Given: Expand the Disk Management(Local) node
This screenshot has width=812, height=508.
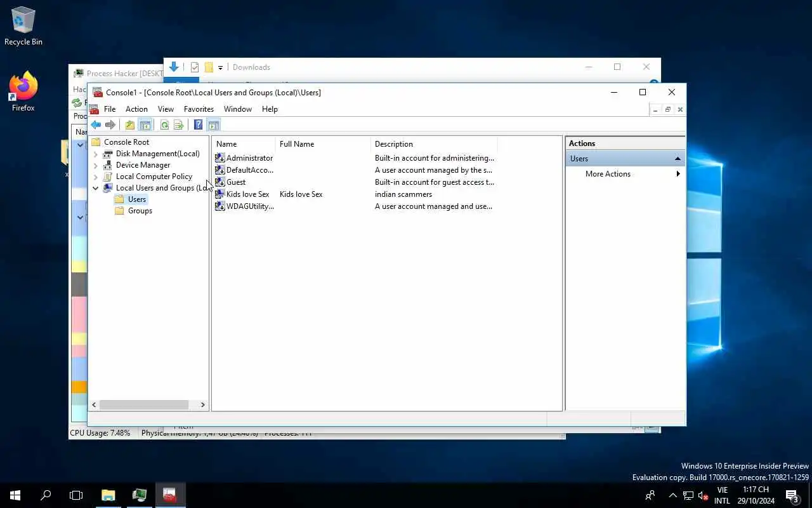Looking at the screenshot, I should tap(96, 154).
